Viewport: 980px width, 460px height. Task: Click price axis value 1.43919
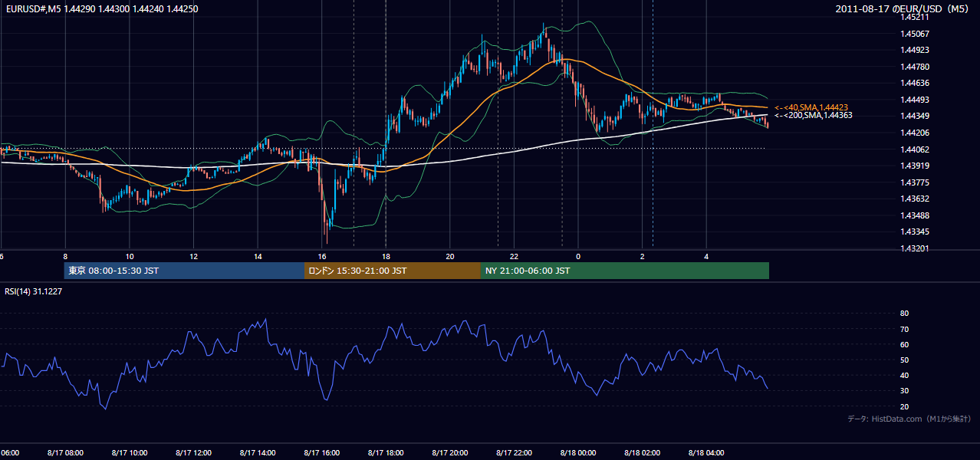(916, 166)
